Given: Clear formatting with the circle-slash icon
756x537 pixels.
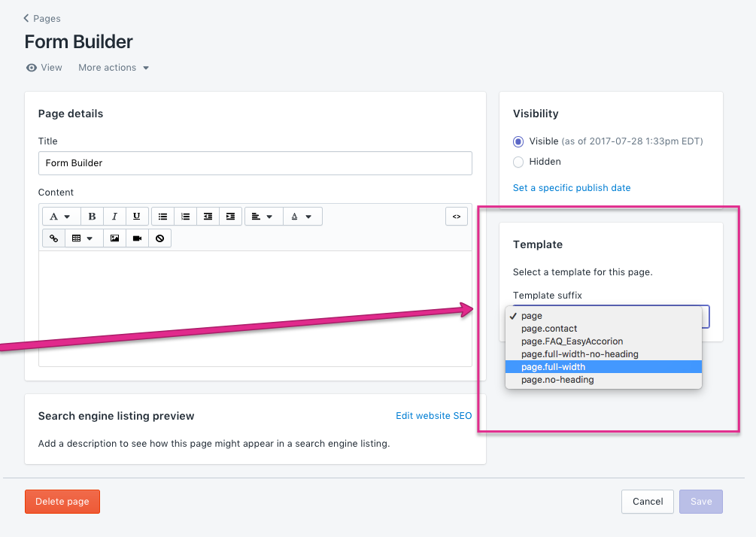Looking at the screenshot, I should 159,238.
